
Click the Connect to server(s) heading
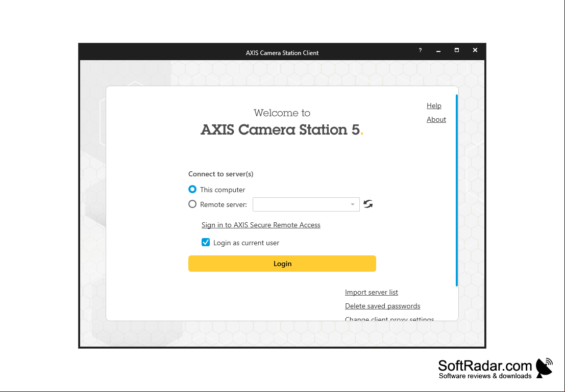pos(221,174)
